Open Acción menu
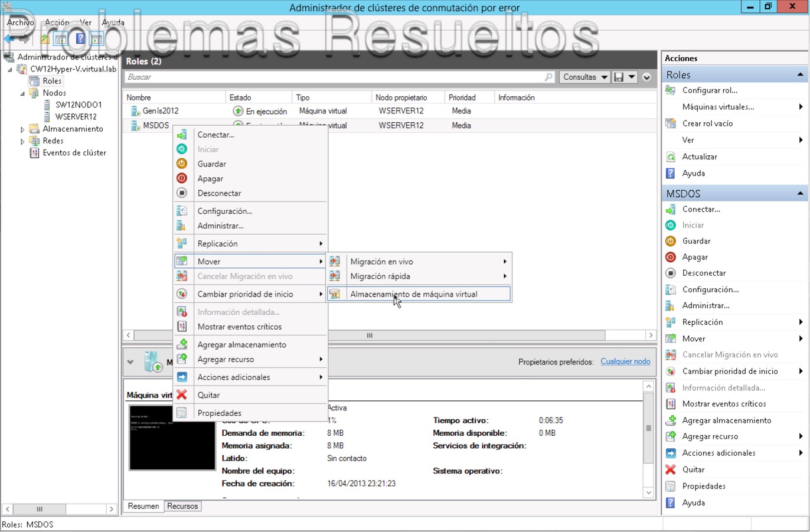Screen dimensions: 810x532 pyautogui.click(x=57, y=22)
